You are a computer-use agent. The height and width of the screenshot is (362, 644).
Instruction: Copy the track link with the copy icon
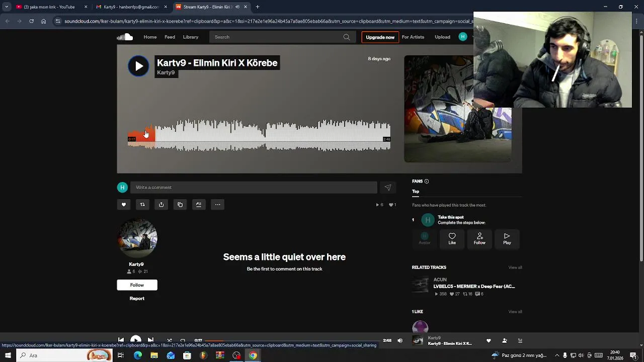[180, 204]
